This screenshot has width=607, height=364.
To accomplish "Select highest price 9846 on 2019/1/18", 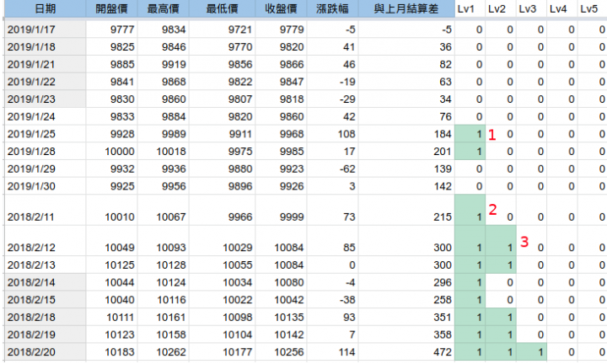I will click(163, 47).
